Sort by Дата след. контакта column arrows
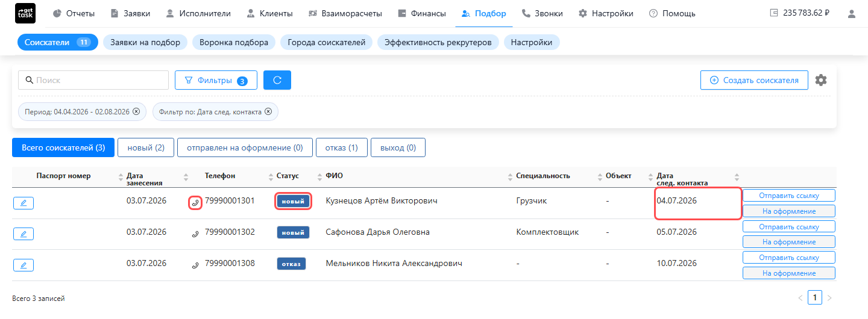Image resolution: width=868 pixels, height=319 pixels. click(737, 176)
